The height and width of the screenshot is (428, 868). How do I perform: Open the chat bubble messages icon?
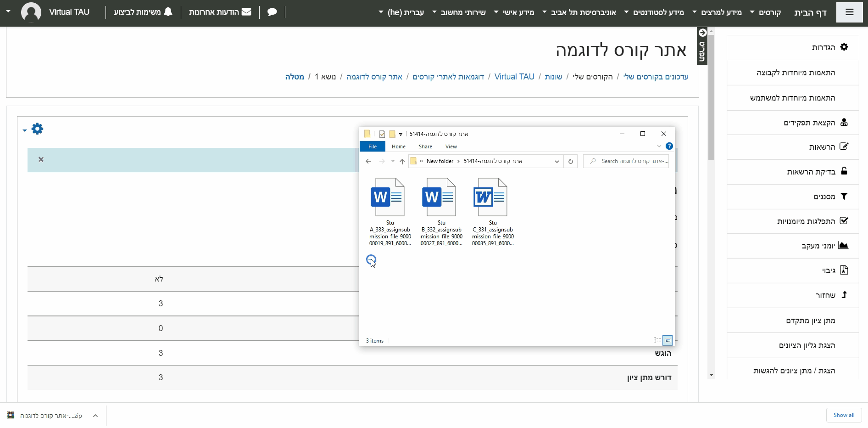pos(272,12)
